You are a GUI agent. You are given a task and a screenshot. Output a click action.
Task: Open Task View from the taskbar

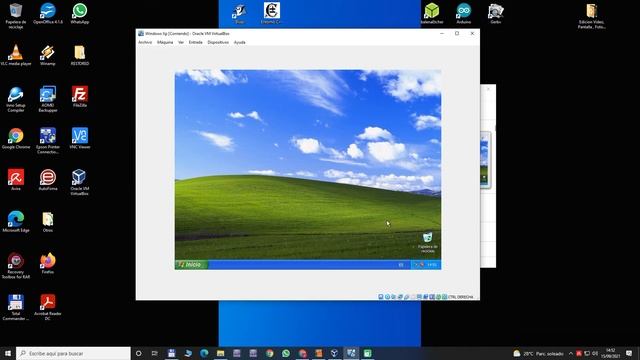coord(155,353)
